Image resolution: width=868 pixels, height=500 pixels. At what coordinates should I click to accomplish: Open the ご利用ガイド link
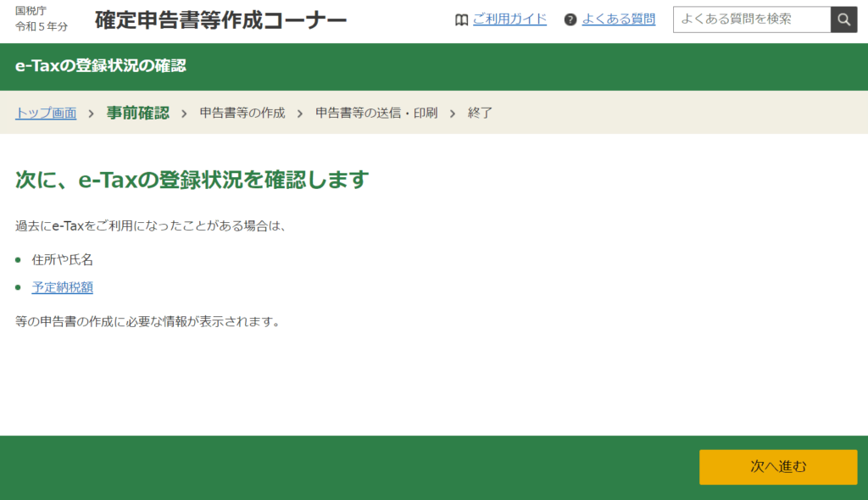pos(509,19)
